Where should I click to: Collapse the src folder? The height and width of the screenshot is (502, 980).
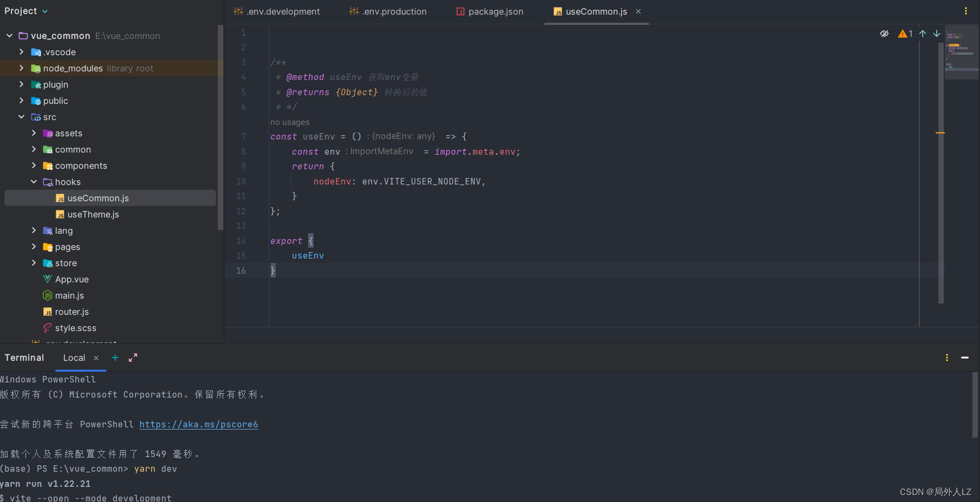pos(21,117)
